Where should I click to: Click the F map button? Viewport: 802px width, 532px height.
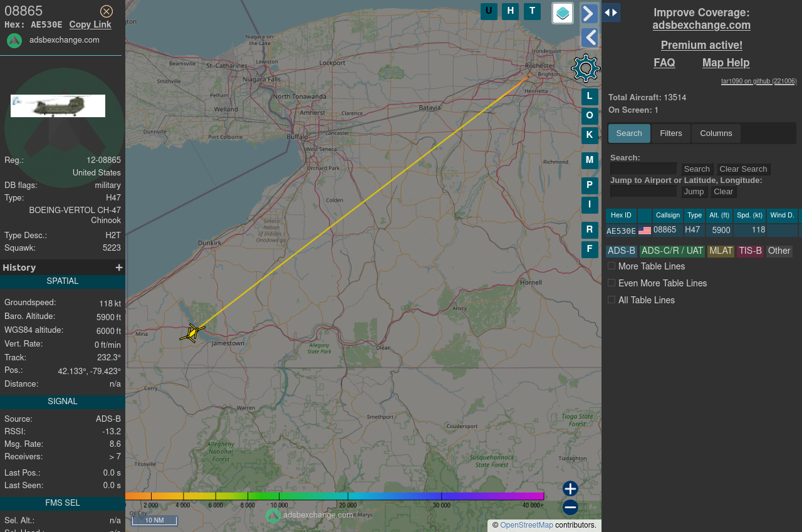coord(590,249)
